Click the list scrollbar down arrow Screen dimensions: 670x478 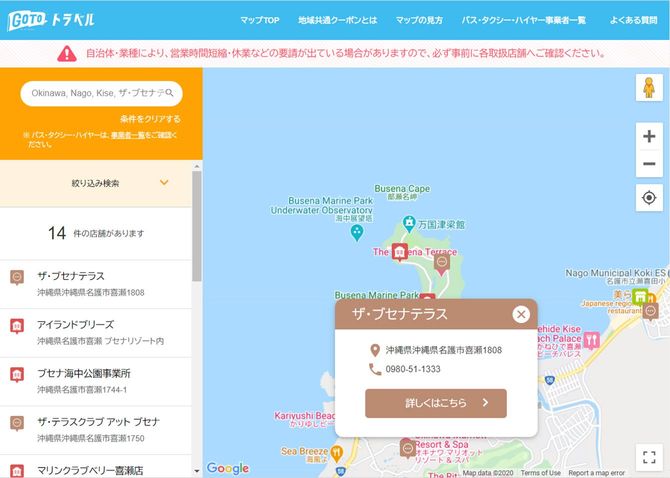197,471
